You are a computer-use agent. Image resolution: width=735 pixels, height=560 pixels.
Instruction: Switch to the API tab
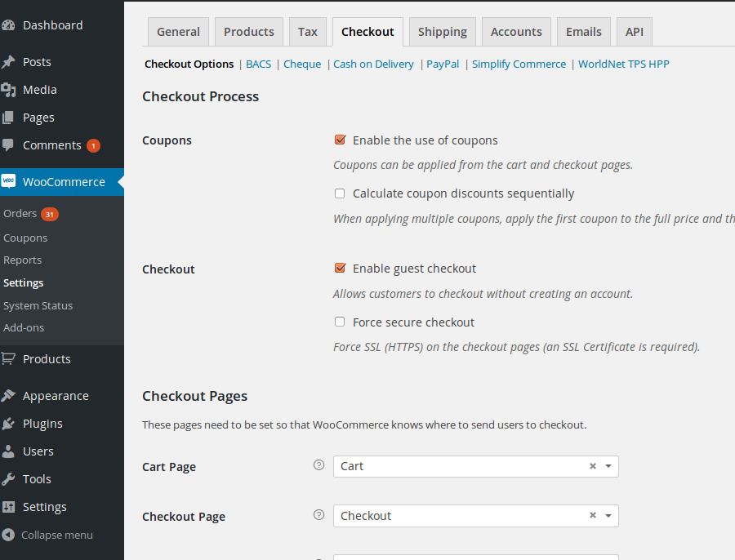tap(635, 32)
